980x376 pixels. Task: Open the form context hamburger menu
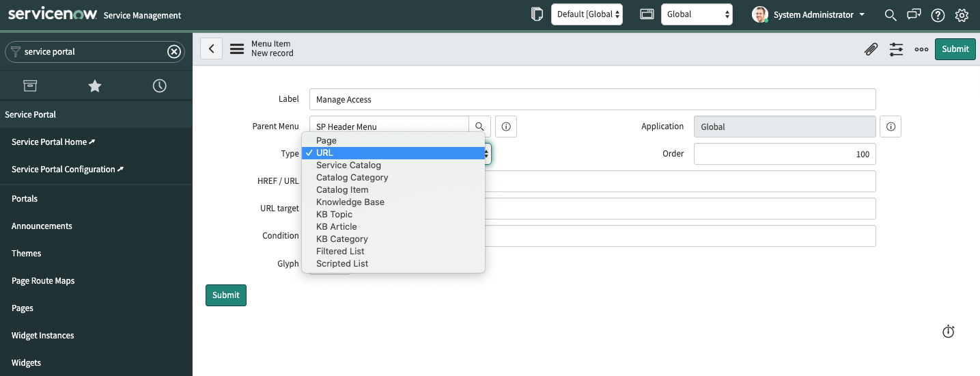tap(237, 49)
